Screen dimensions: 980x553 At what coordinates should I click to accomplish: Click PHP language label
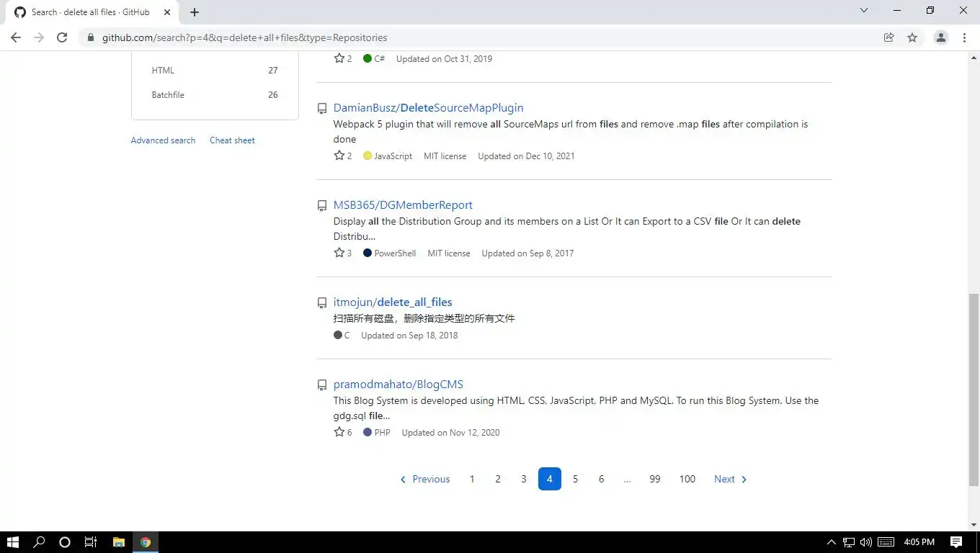pyautogui.click(x=382, y=433)
